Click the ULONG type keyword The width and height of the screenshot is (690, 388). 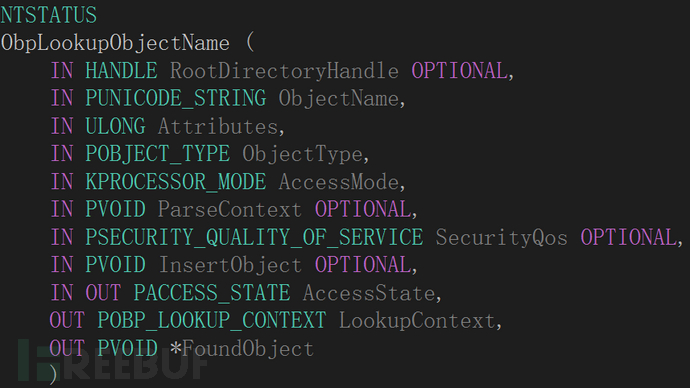(115, 126)
